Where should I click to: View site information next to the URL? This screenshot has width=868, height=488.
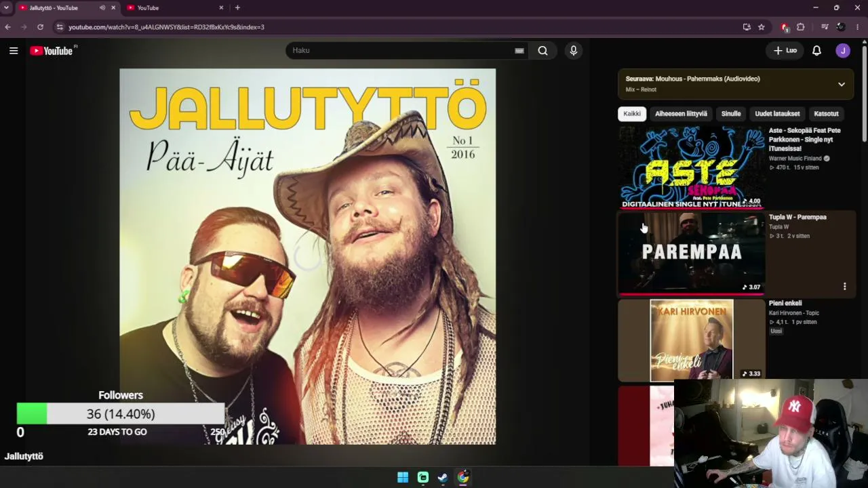click(x=60, y=27)
